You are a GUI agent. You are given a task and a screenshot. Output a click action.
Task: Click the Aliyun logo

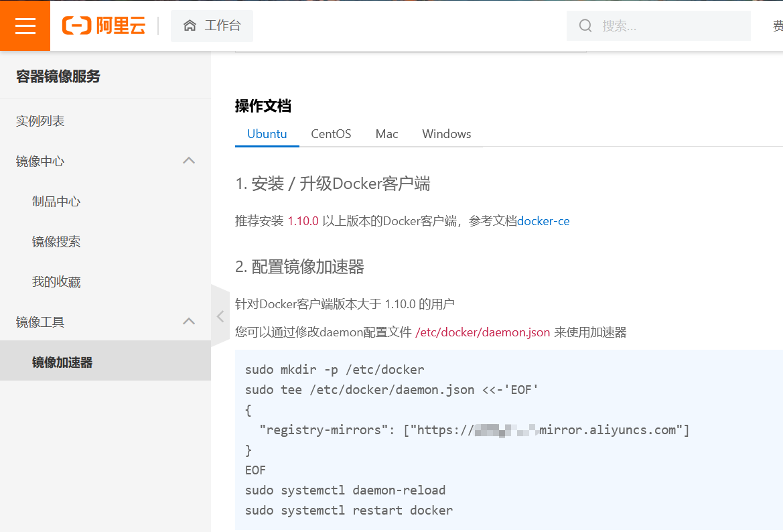point(104,25)
